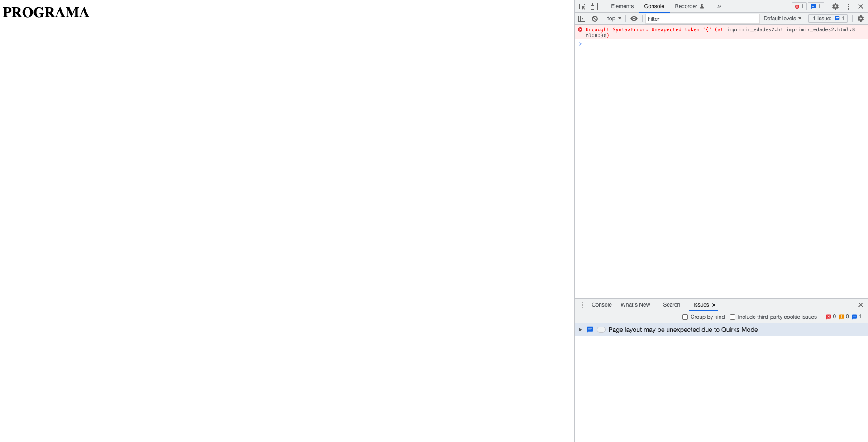Open the drawer three-dot menu

582,305
